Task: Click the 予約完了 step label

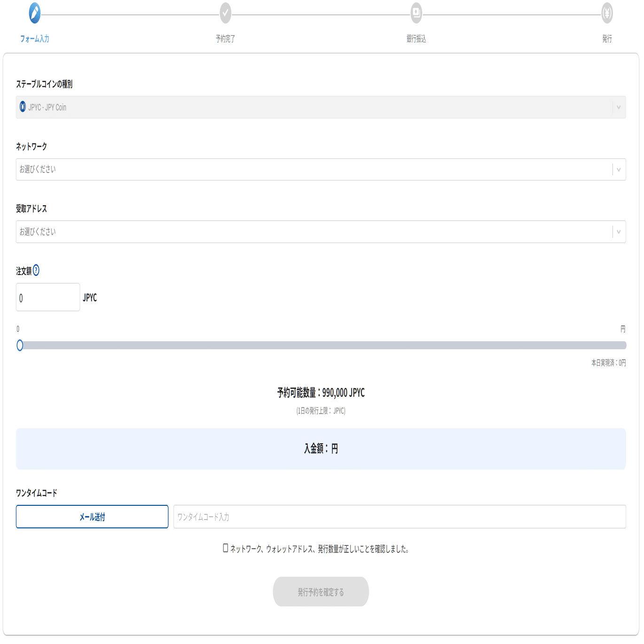Action: click(x=225, y=38)
